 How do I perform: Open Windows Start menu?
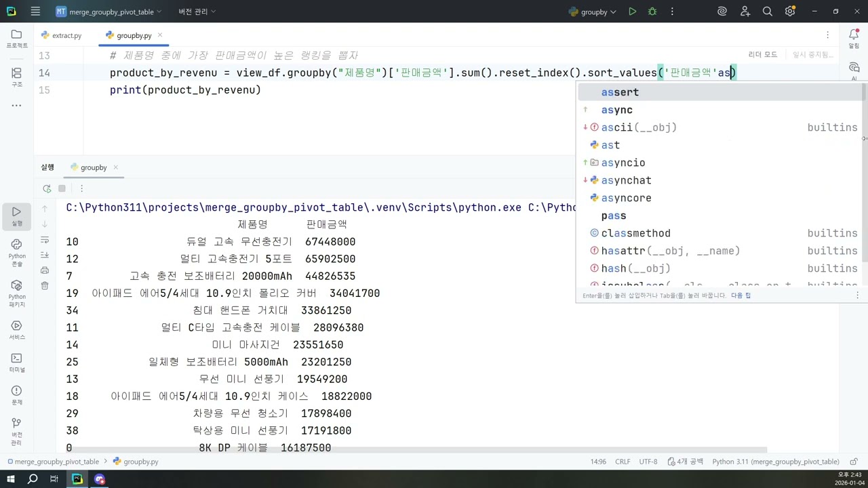[x=11, y=479]
